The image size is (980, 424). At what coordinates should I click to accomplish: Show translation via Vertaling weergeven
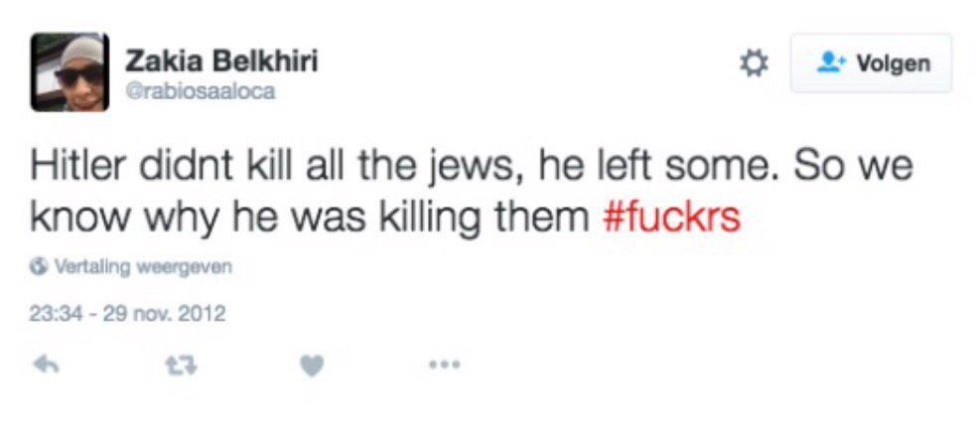(x=143, y=266)
